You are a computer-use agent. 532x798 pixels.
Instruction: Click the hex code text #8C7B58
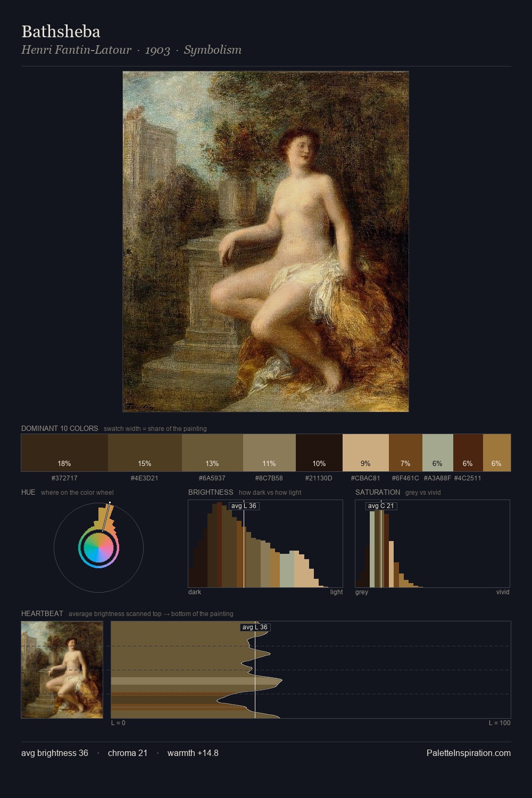point(269,478)
